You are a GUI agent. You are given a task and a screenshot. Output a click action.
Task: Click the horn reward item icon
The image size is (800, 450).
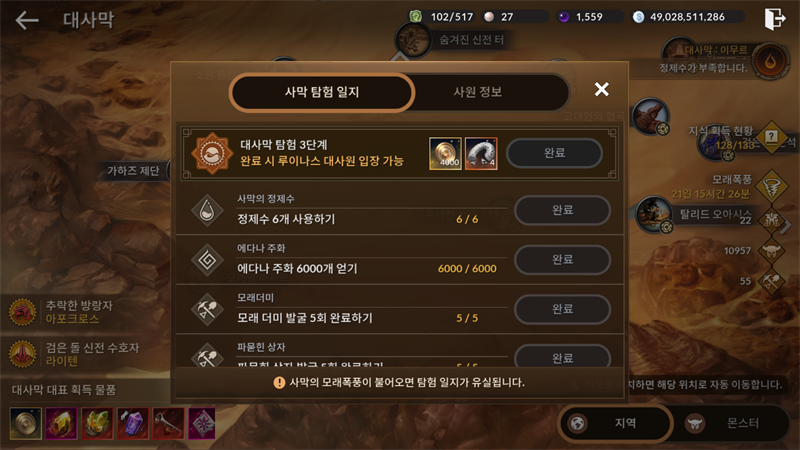coord(481,153)
